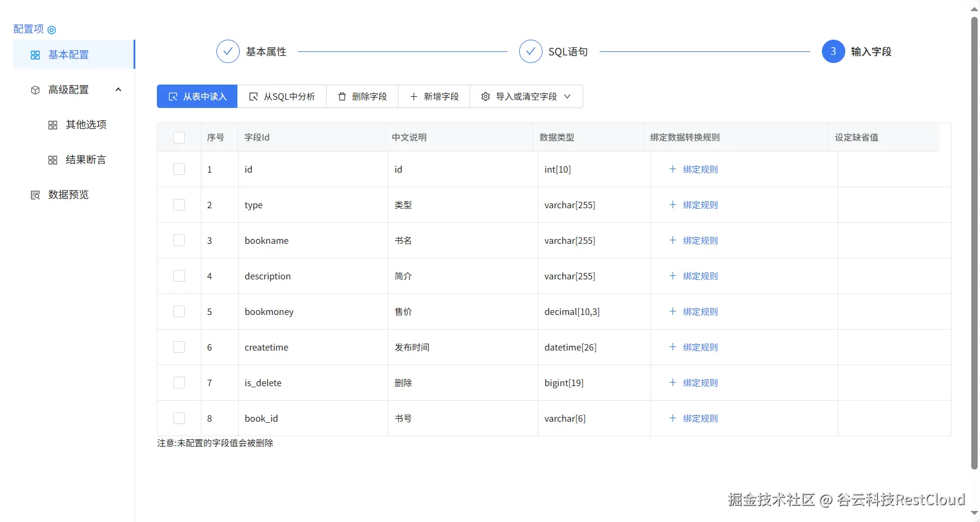Image resolution: width=980 pixels, height=522 pixels.
Task: Click the plus icon in the type row
Action: point(673,205)
